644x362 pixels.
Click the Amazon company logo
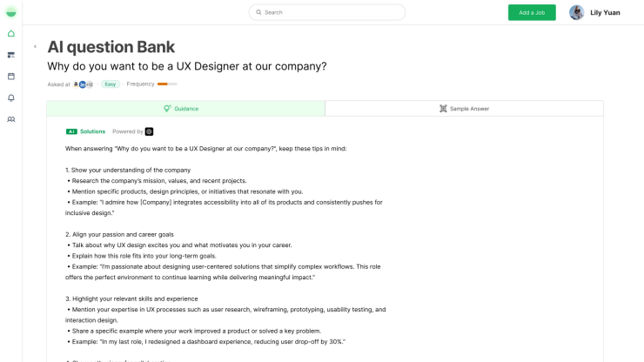77,84
